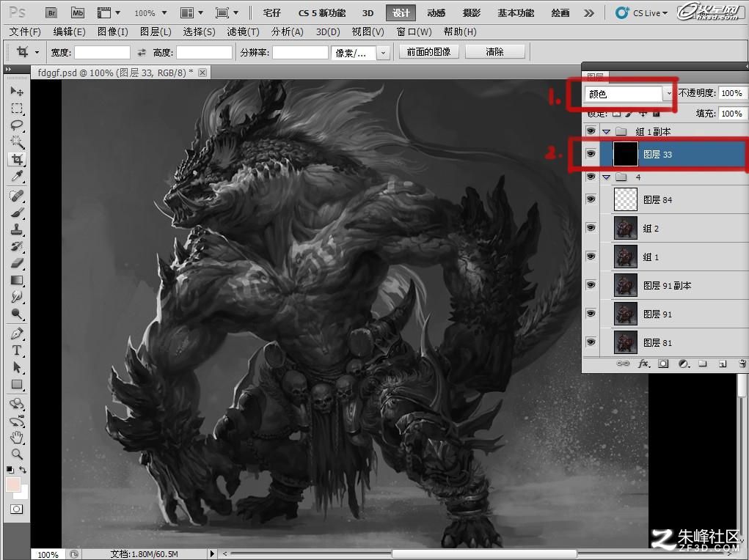Open the screen mode dropdown
The width and height of the screenshot is (749, 560).
pos(227,13)
